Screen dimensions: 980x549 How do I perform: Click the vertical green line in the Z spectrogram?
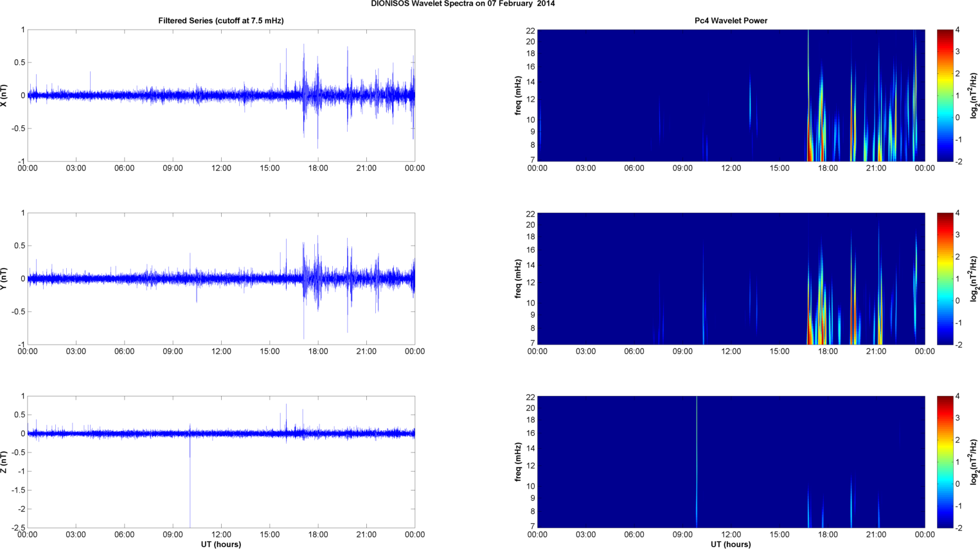697,462
